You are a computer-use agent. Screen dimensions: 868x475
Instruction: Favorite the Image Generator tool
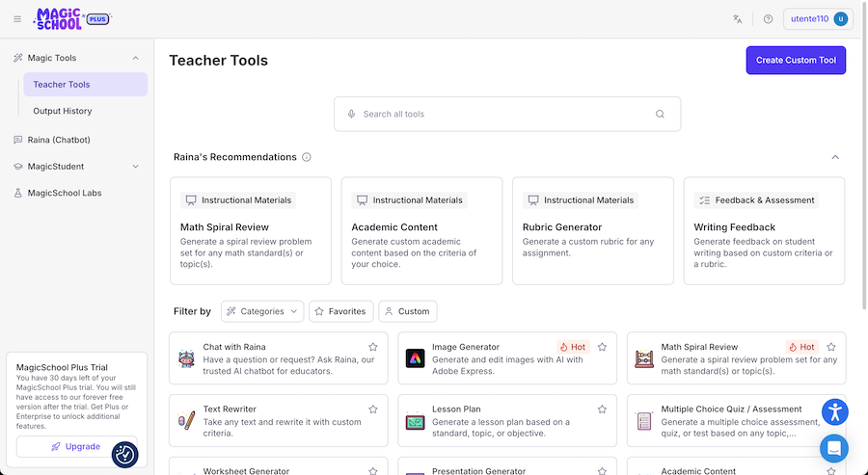point(602,347)
